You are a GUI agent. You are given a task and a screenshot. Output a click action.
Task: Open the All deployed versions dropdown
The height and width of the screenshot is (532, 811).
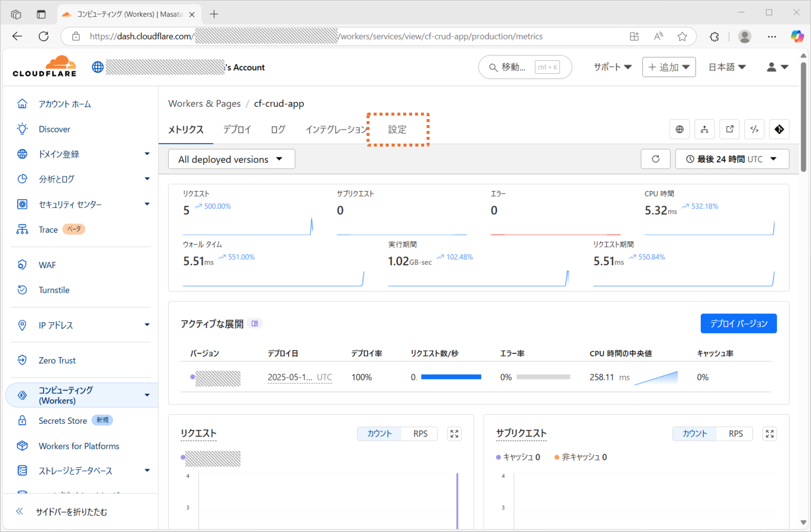231,159
